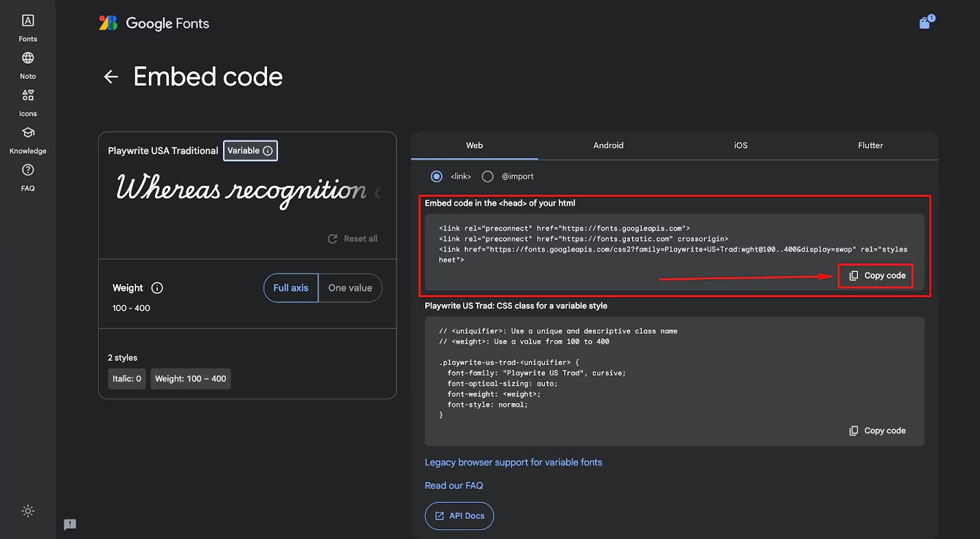Switch to the Web tab

(x=474, y=146)
